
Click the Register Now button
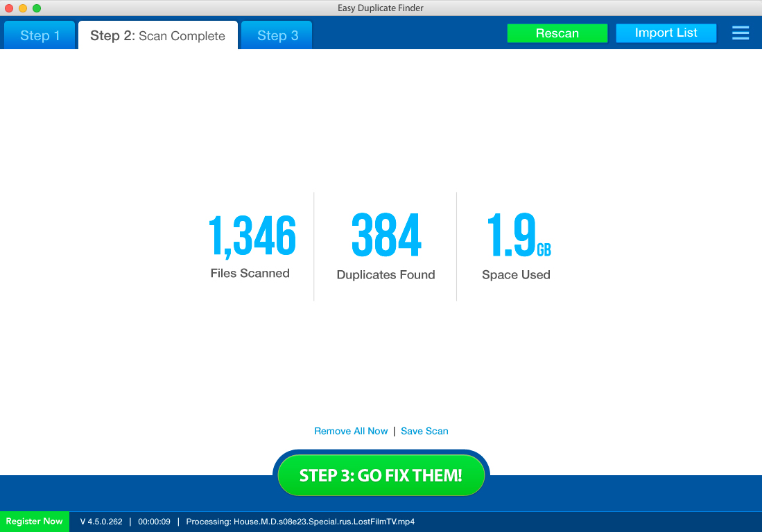tap(34, 522)
